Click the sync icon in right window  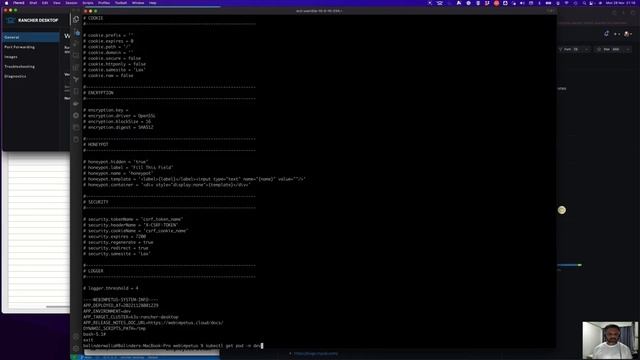pyautogui.click(x=607, y=34)
